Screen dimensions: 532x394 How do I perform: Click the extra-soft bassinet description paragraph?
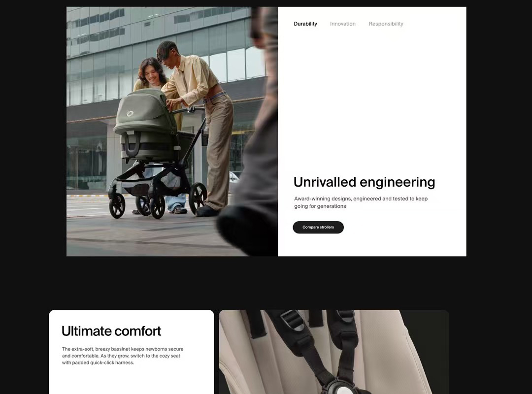click(x=123, y=356)
